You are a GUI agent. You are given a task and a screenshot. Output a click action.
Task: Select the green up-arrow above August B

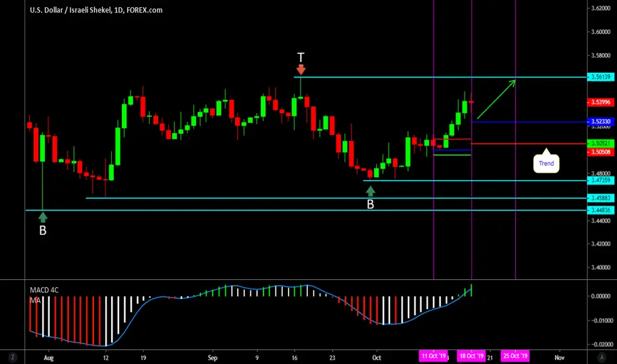[x=43, y=217]
